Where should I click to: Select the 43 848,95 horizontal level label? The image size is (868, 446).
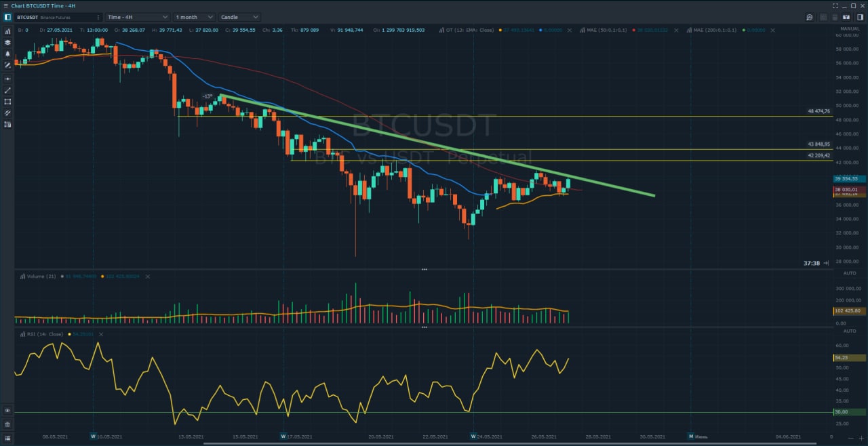coord(818,144)
